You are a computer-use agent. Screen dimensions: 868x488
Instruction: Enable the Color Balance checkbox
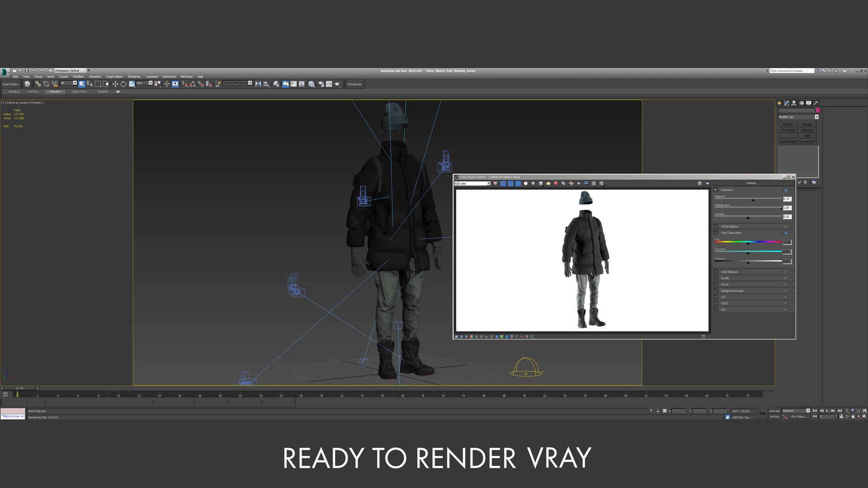pos(715,272)
